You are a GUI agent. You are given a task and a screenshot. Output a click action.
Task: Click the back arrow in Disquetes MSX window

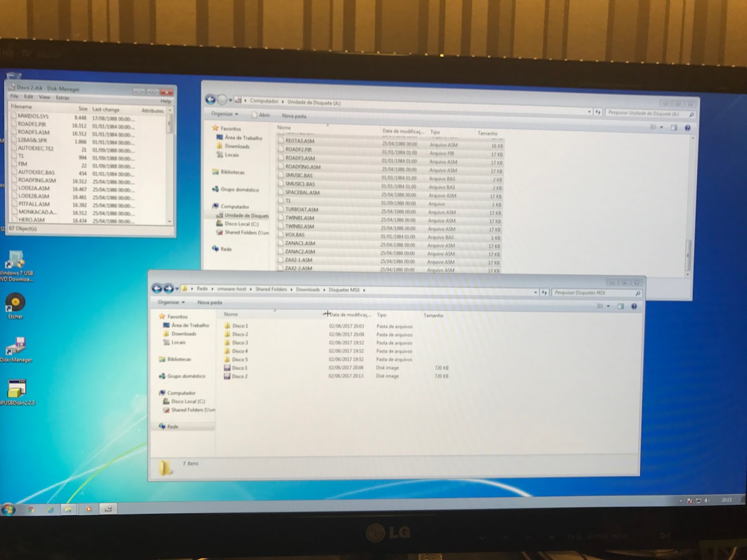pos(157,289)
